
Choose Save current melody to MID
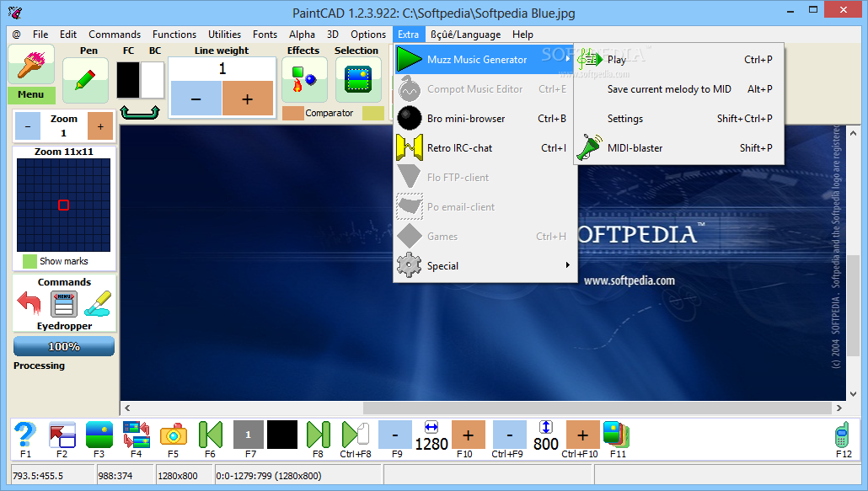point(680,89)
